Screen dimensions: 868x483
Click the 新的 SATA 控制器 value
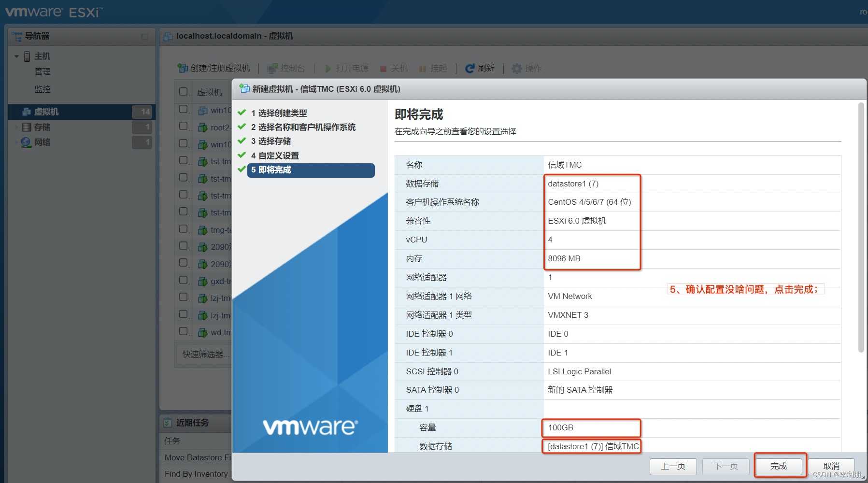point(580,390)
